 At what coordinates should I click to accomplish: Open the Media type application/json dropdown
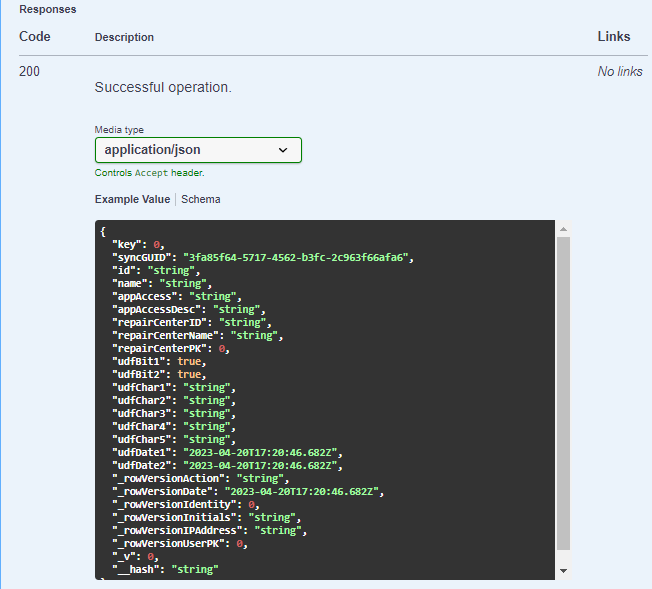[x=198, y=150]
